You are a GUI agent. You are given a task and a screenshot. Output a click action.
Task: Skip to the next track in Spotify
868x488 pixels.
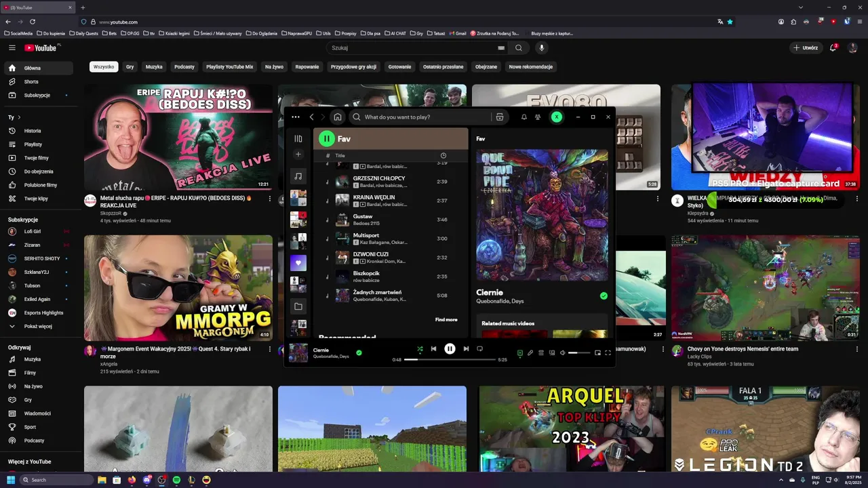click(x=466, y=348)
